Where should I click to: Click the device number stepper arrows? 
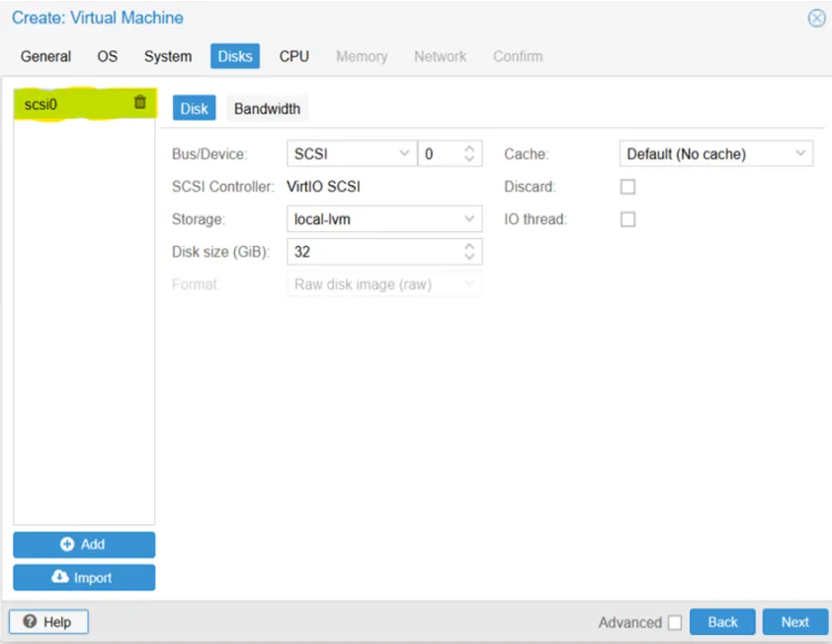[x=469, y=154]
